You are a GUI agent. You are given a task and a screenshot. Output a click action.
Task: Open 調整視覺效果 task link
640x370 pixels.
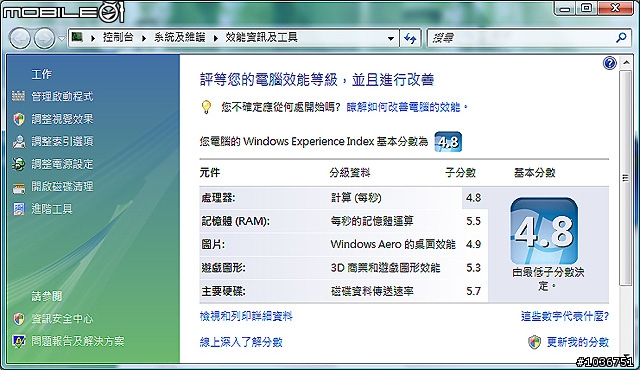pos(62,119)
